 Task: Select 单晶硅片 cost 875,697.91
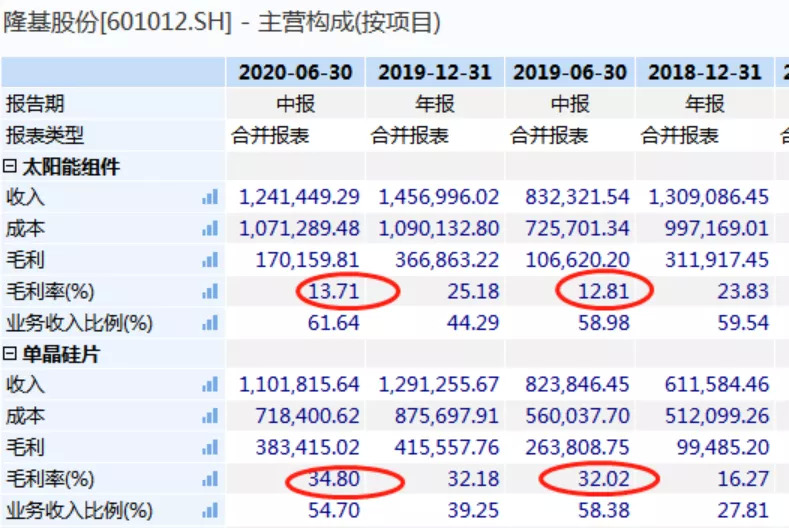pyautogui.click(x=447, y=416)
